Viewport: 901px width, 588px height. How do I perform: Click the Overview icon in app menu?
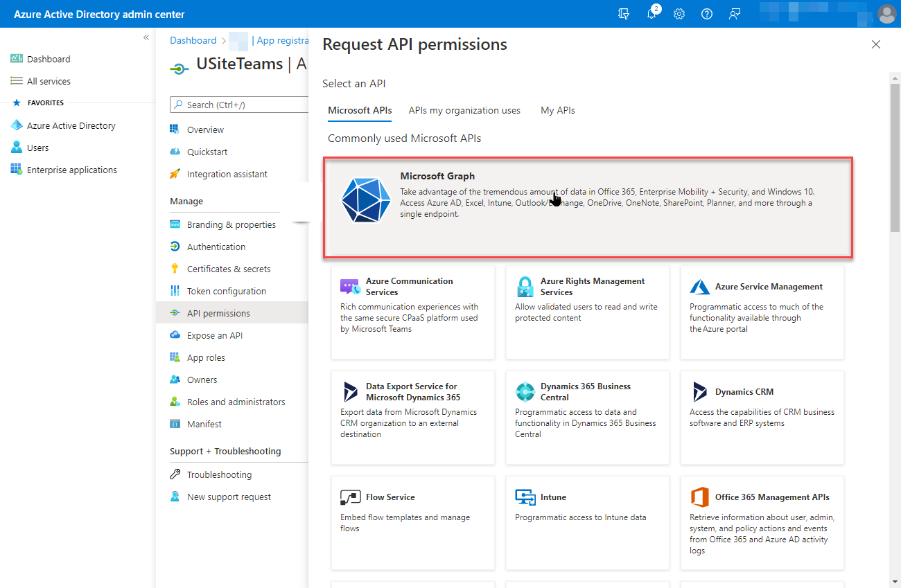pyautogui.click(x=175, y=130)
